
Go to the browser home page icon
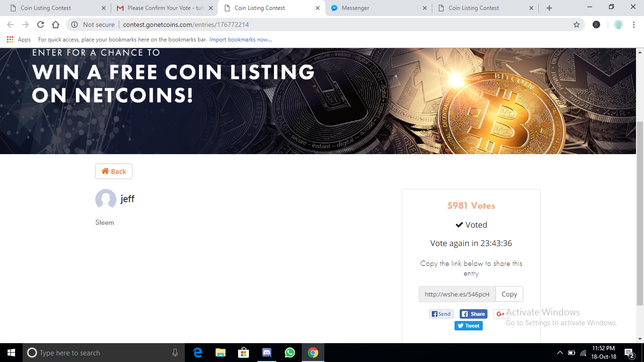tap(56, 25)
